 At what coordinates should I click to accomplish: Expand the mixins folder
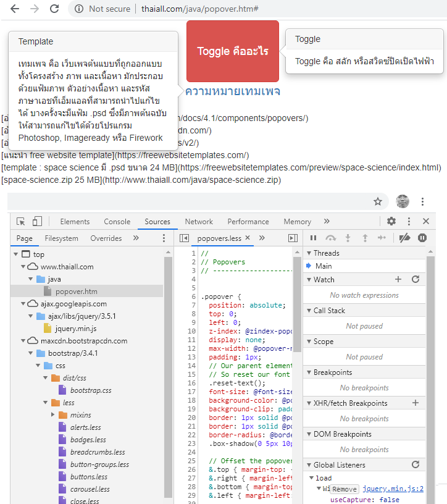[53, 415]
